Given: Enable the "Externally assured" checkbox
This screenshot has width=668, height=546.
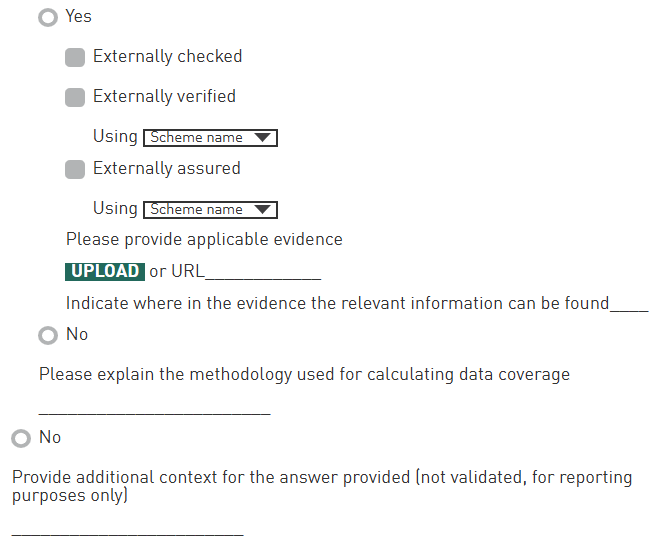Looking at the screenshot, I should 75,170.
